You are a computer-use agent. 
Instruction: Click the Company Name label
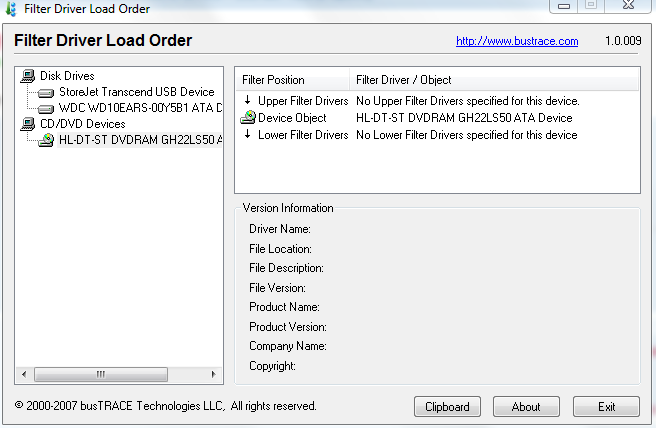[x=288, y=346]
